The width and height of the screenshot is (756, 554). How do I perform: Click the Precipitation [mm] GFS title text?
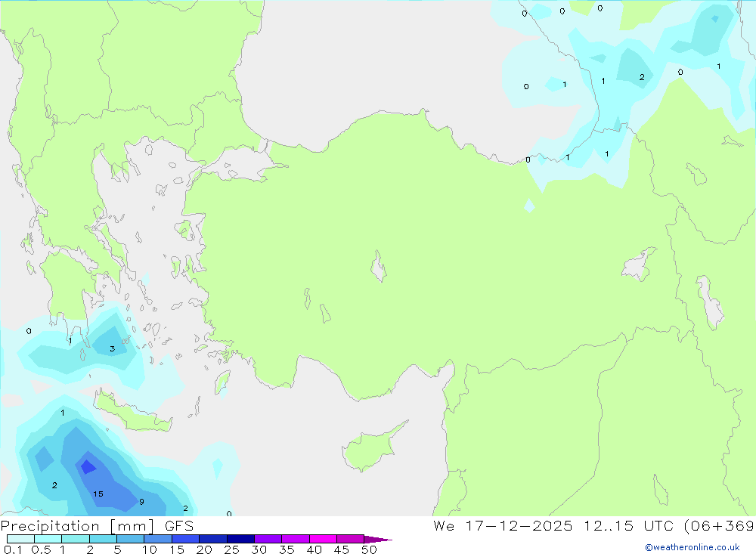tap(97, 525)
